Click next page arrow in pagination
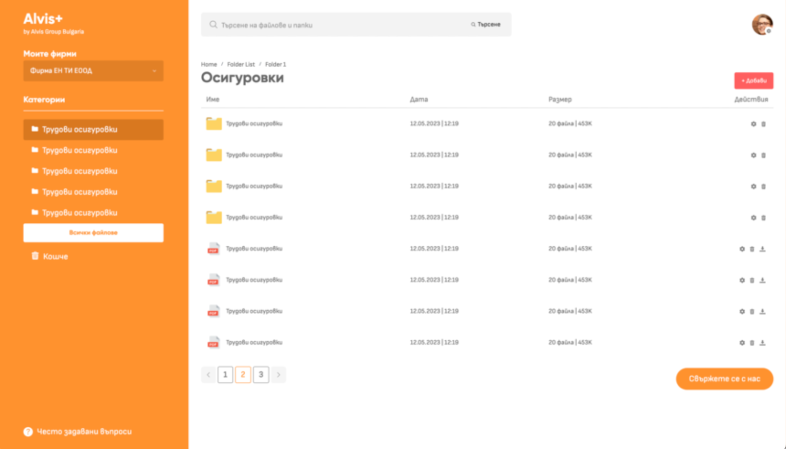Viewport: 786px width, 449px height. point(278,374)
